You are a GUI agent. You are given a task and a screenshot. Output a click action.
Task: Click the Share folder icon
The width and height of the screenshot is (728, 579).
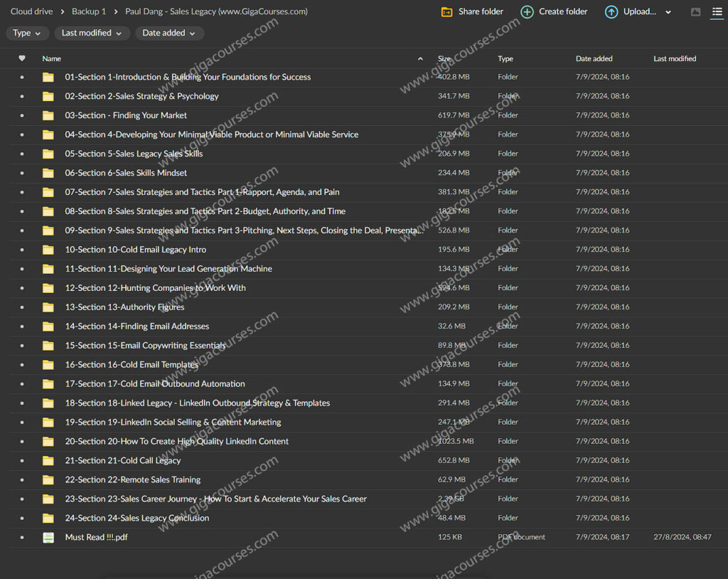[446, 12]
